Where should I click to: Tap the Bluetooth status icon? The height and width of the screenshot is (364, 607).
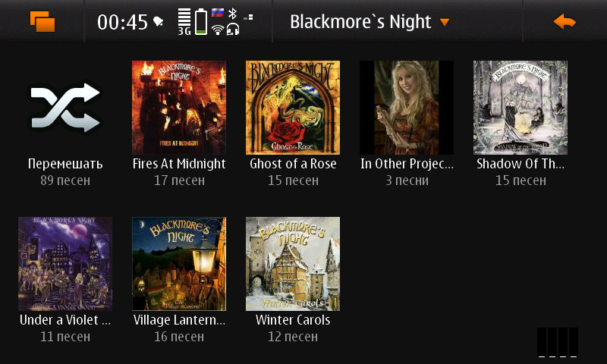pos(232,14)
